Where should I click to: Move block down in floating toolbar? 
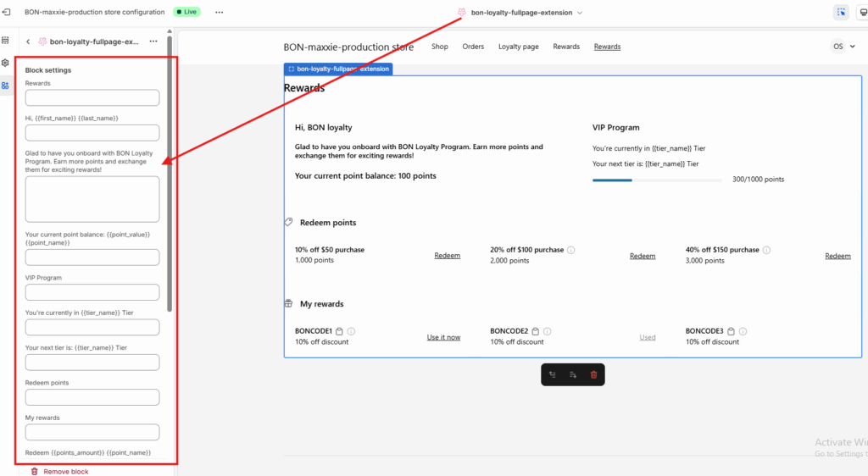(573, 375)
